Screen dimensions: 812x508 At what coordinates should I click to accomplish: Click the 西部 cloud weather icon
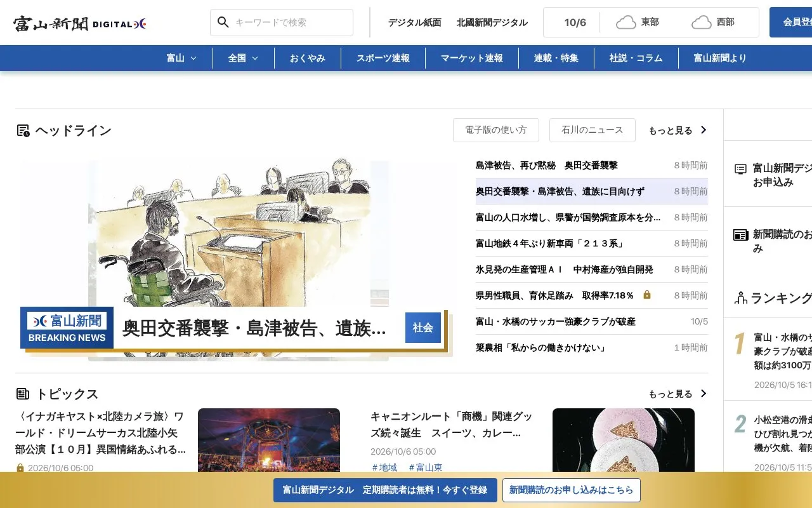coord(702,23)
